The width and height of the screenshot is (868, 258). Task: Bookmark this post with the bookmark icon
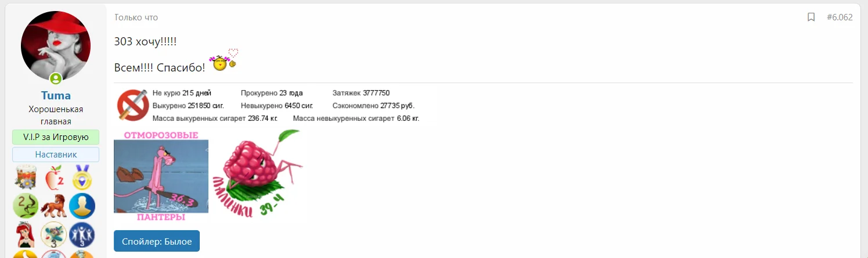(x=811, y=17)
